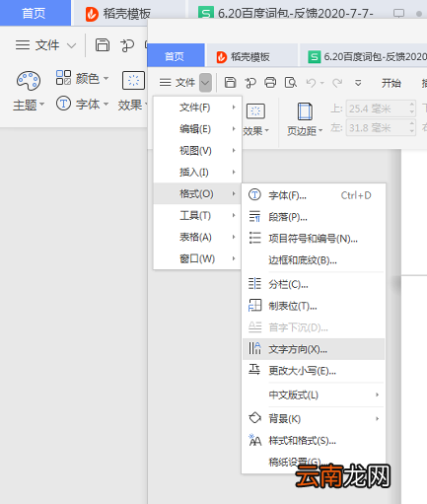
Task: Click the export-to-PDF icon in front toolbar
Action: (x=250, y=83)
